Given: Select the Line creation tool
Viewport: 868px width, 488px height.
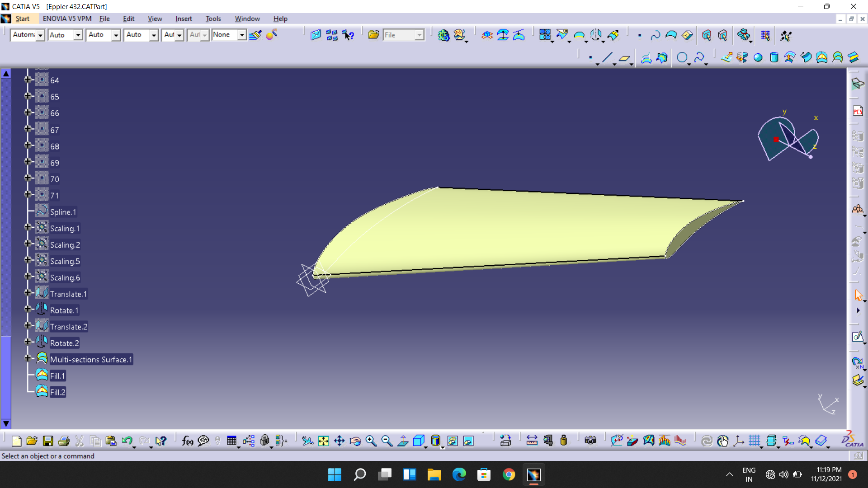Looking at the screenshot, I should click(607, 57).
